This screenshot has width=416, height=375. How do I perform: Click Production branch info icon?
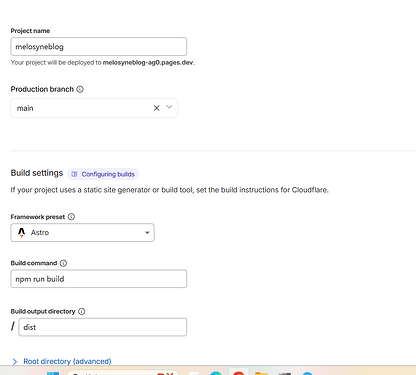click(x=80, y=89)
